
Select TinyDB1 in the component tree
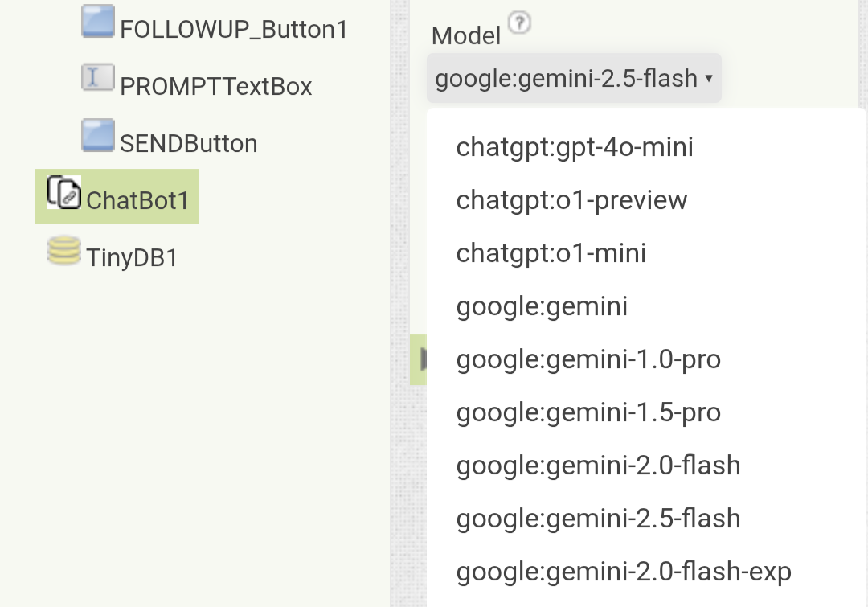click(132, 258)
